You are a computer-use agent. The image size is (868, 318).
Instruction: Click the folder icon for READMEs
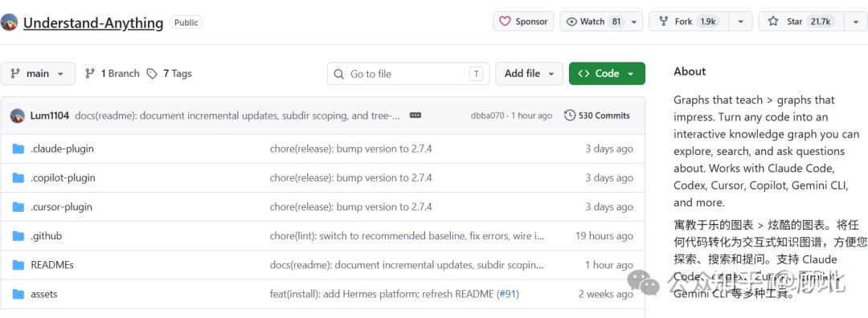pos(18,265)
